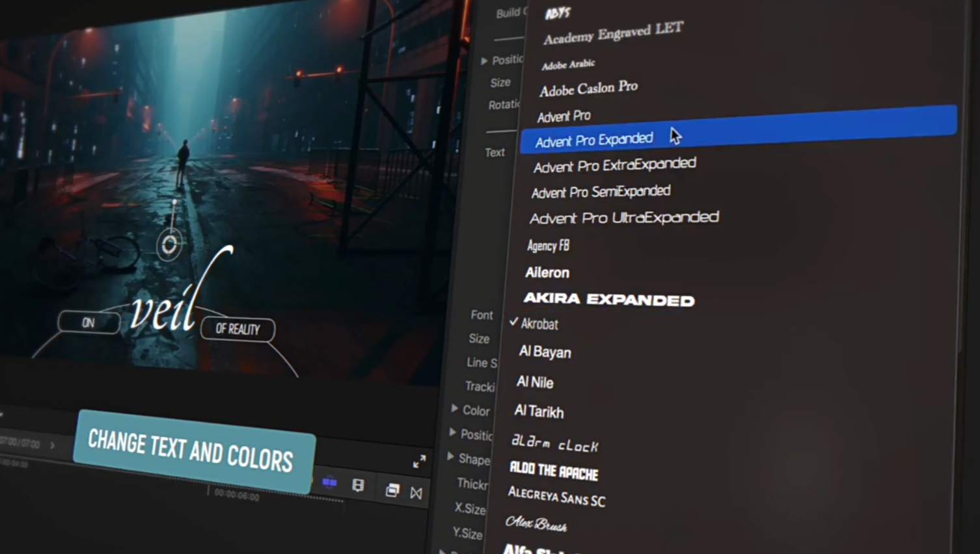Click the checked Akrobat font entry
The image size is (980, 554).
tap(539, 324)
